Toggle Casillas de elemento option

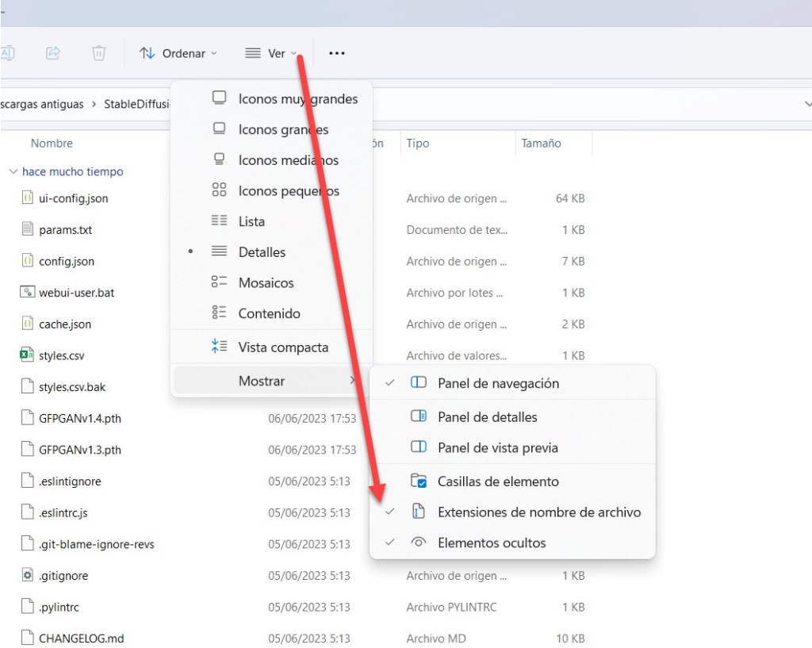[x=498, y=481]
